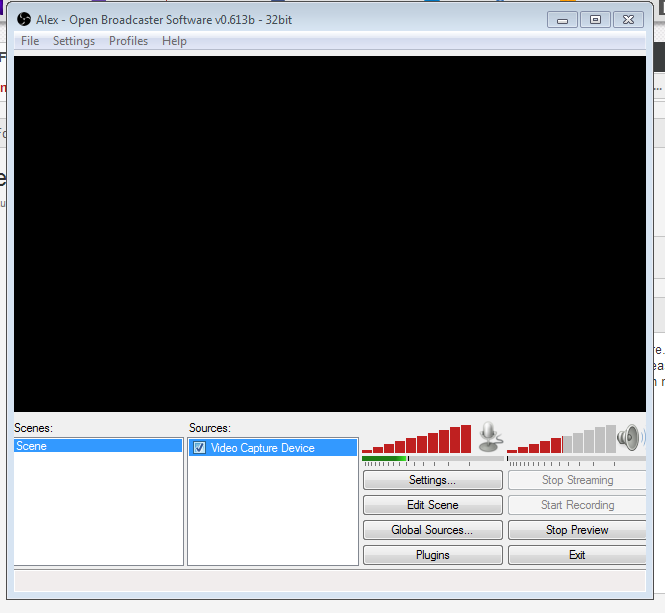Click the Stop Streaming button
Viewport: 665px width, 613px height.
577,480
